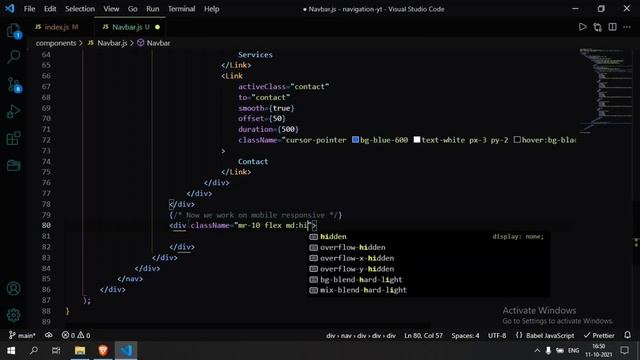Select the overflow-hidden suggestion
Image resolution: width=640 pixels, height=360 pixels.
(428, 247)
